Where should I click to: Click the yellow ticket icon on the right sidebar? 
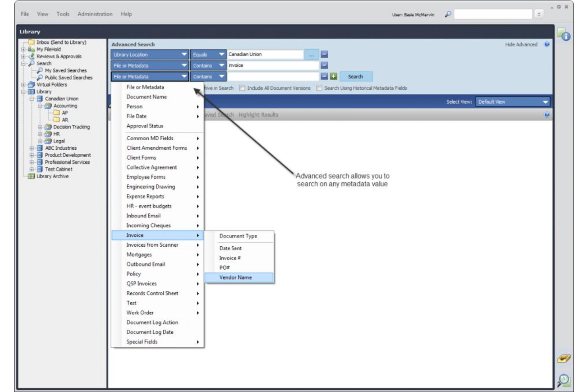(564, 359)
